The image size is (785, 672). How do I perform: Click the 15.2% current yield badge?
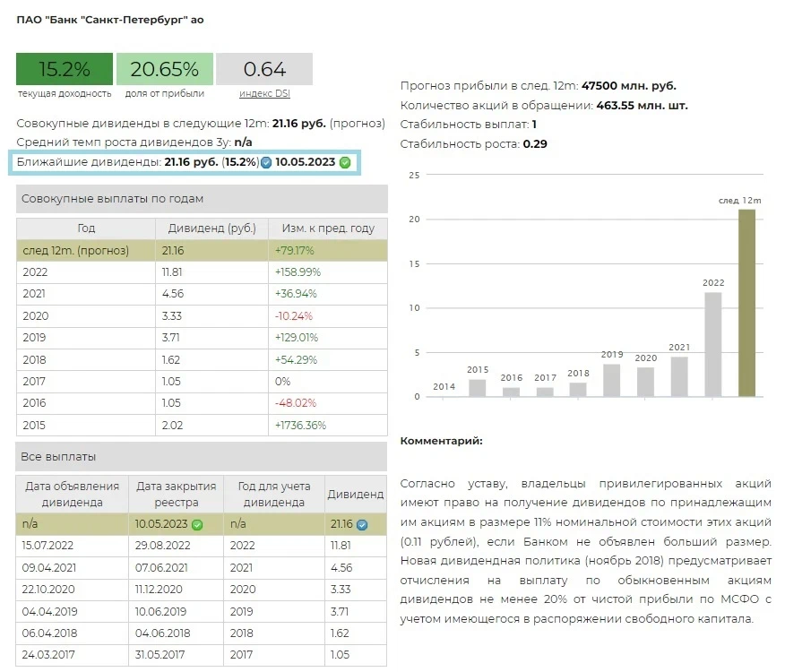(x=65, y=69)
